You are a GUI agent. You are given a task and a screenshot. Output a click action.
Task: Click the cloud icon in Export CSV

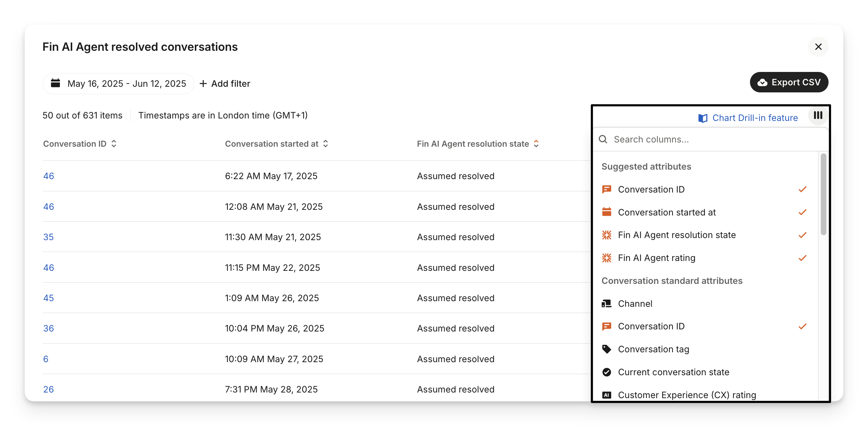[x=762, y=83]
